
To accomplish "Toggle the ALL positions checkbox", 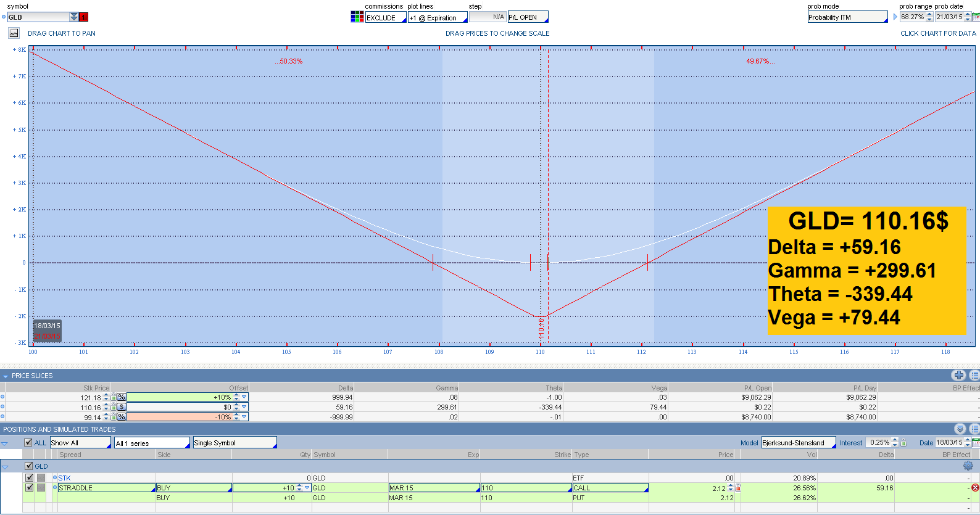I will point(28,442).
